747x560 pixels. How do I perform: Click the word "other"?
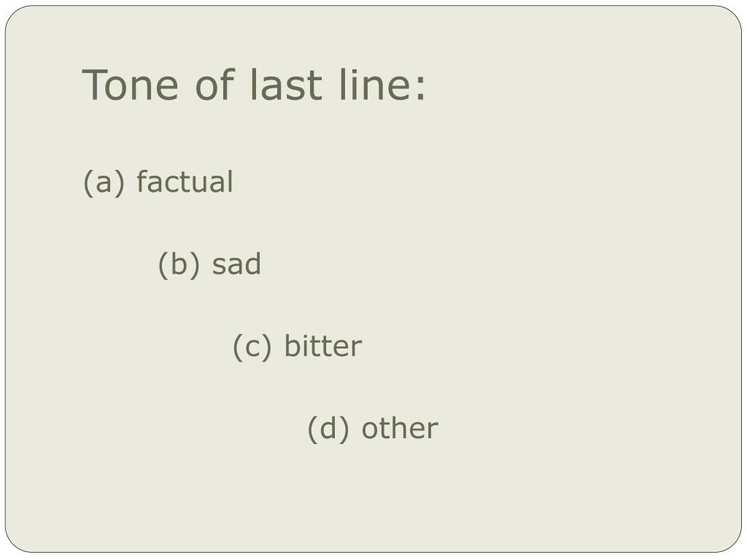click(x=400, y=429)
